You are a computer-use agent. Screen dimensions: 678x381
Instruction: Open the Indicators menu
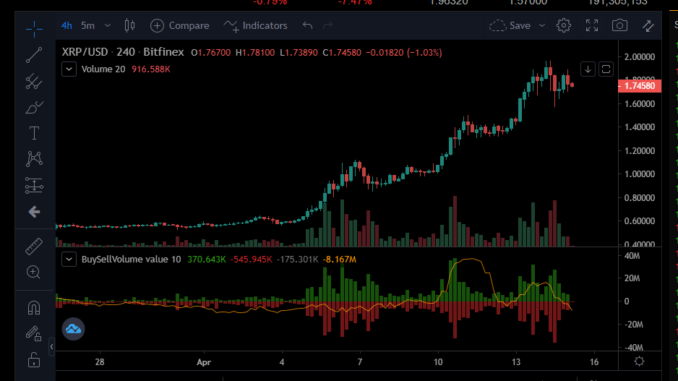[x=256, y=26]
